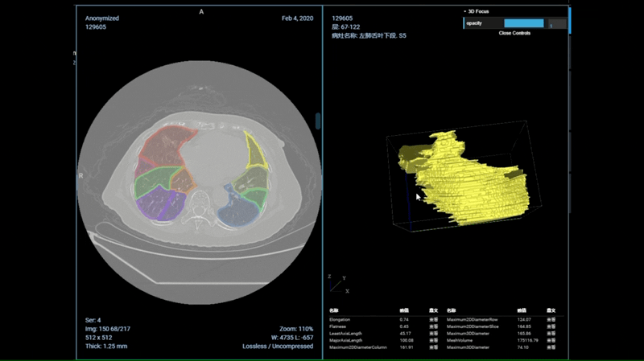Select the yellow-outlined lung segment in the CT

pyautogui.click(x=254, y=151)
